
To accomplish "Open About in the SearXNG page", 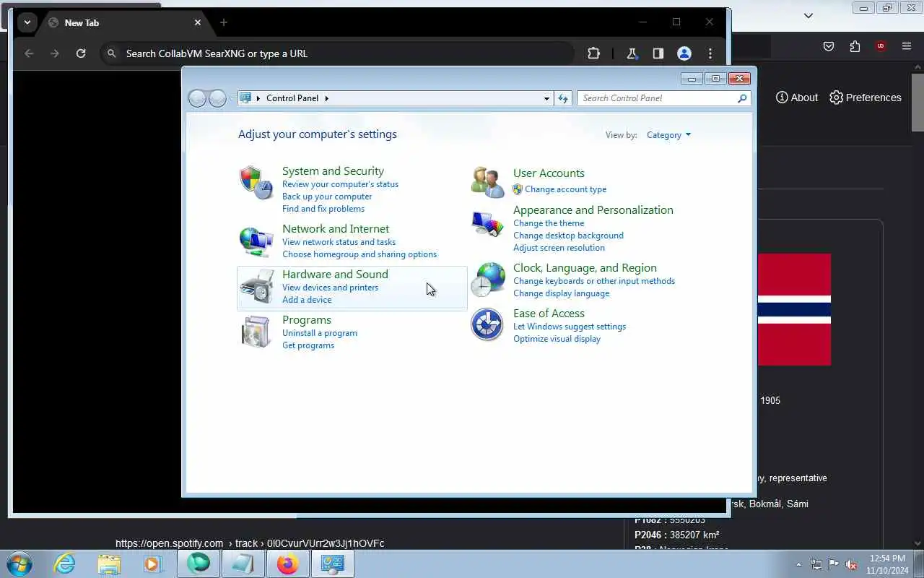I will (797, 98).
